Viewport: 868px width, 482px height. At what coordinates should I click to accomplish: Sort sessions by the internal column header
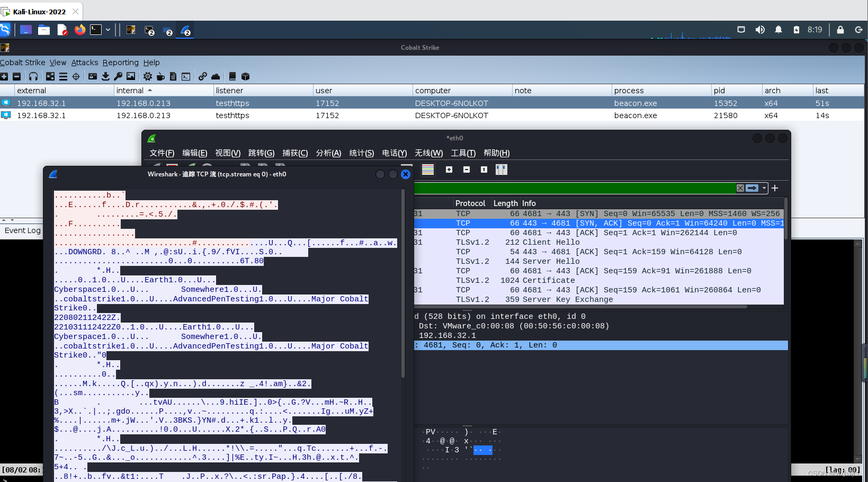(x=130, y=91)
